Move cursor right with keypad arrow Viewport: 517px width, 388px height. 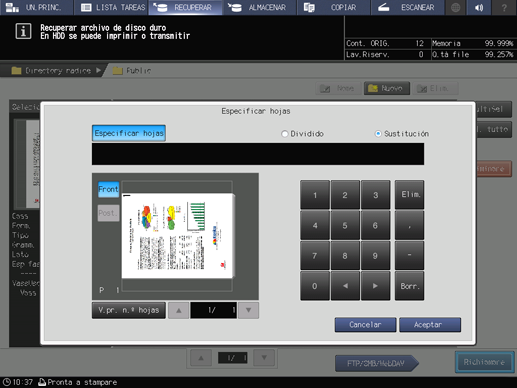pyautogui.click(x=375, y=286)
